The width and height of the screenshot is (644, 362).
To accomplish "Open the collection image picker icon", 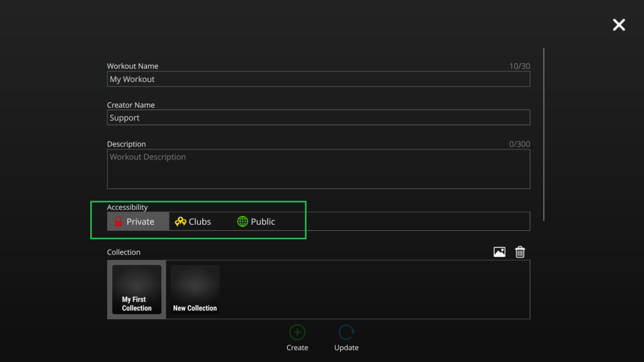I will click(x=499, y=252).
